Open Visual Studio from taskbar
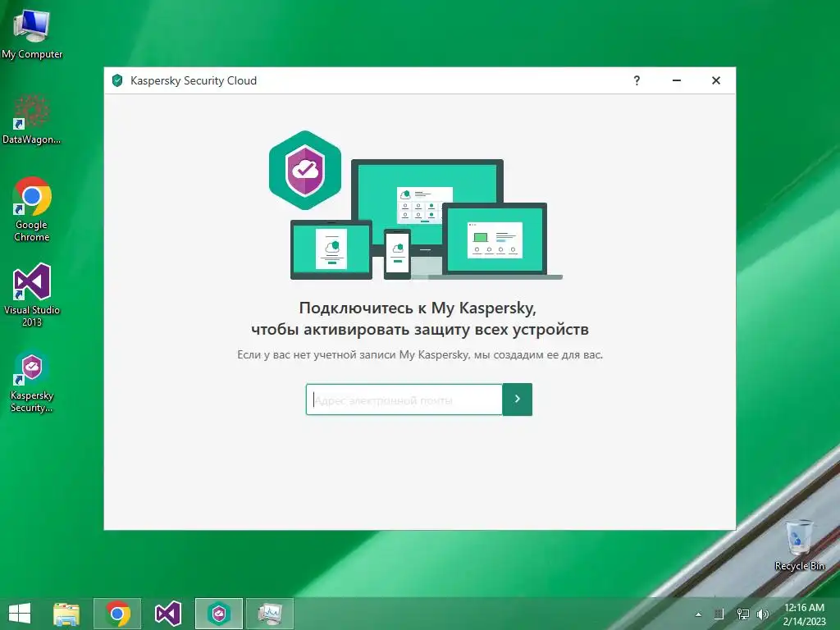The height and width of the screenshot is (630, 840). [167, 614]
